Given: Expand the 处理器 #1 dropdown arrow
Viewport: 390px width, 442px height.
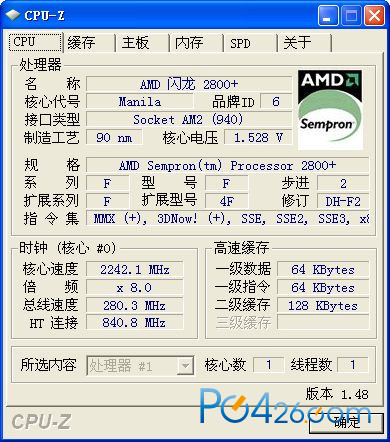Looking at the screenshot, I should click(x=185, y=366).
